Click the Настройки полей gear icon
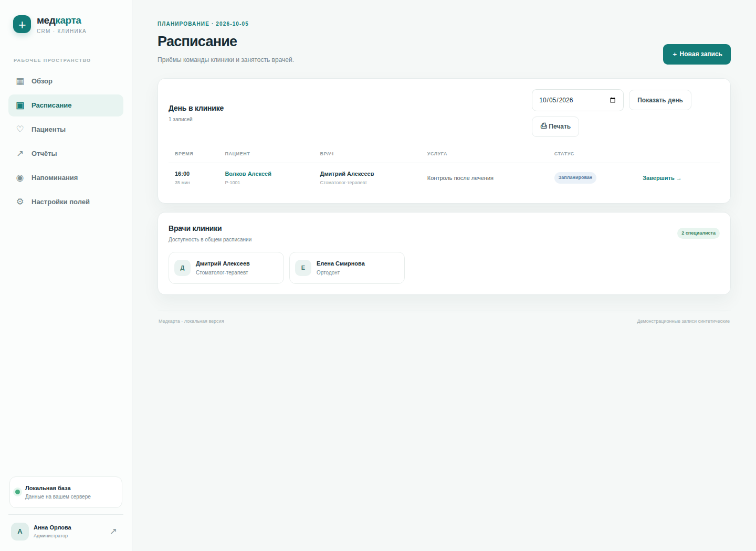The height and width of the screenshot is (551, 756). [20, 202]
